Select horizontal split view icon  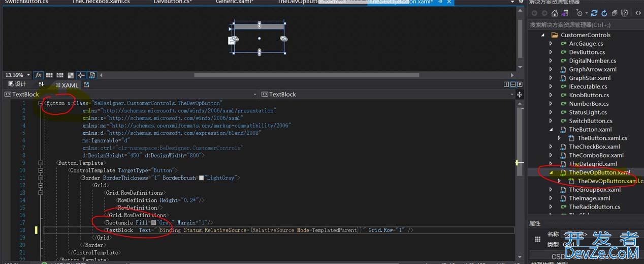coord(513,84)
